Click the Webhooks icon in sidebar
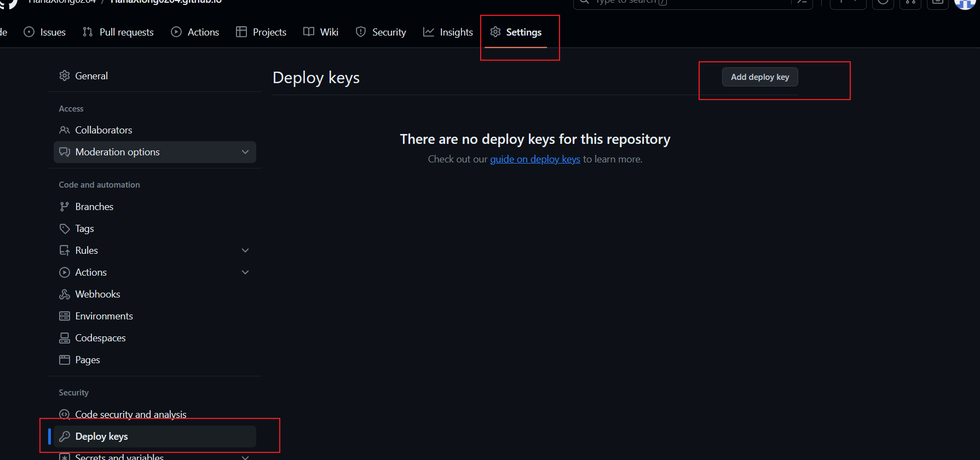980x460 pixels. tap(65, 294)
